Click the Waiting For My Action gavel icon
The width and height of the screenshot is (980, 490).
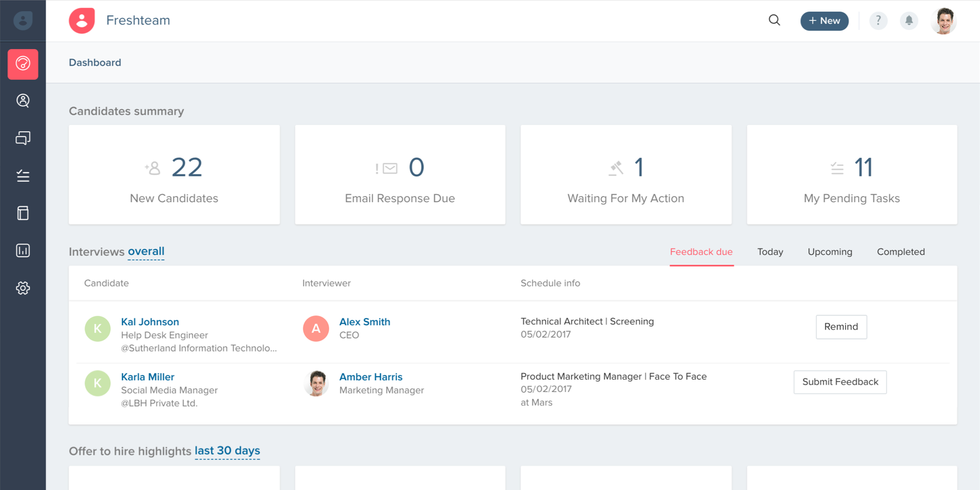616,168
